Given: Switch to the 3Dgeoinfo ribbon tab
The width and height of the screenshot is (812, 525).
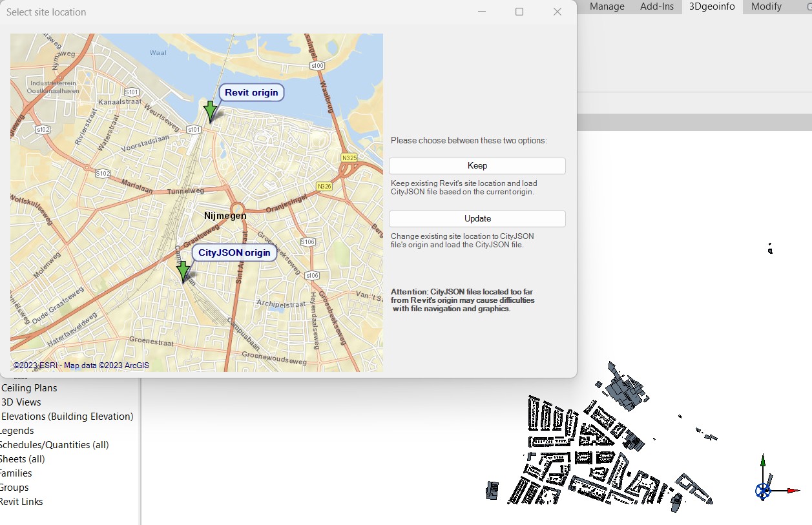Looking at the screenshot, I should [711, 6].
